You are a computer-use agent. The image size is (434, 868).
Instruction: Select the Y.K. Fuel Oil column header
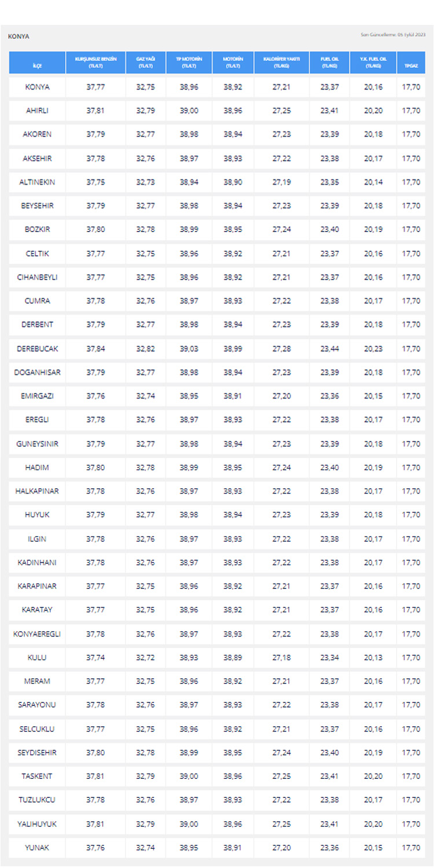[373, 62]
